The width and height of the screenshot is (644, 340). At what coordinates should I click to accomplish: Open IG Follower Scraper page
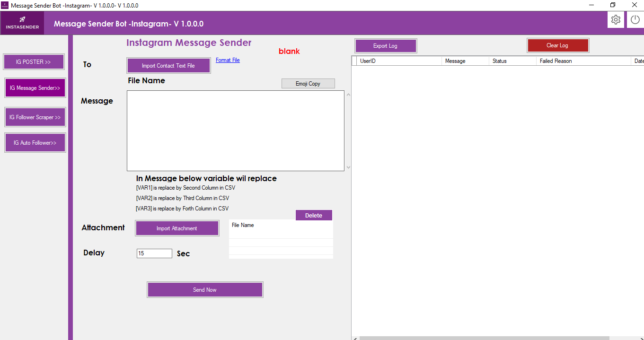coord(35,117)
